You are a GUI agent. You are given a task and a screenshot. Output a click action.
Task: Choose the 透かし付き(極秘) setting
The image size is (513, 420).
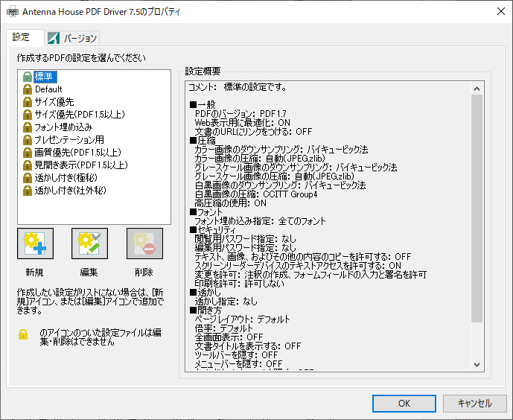click(x=66, y=178)
